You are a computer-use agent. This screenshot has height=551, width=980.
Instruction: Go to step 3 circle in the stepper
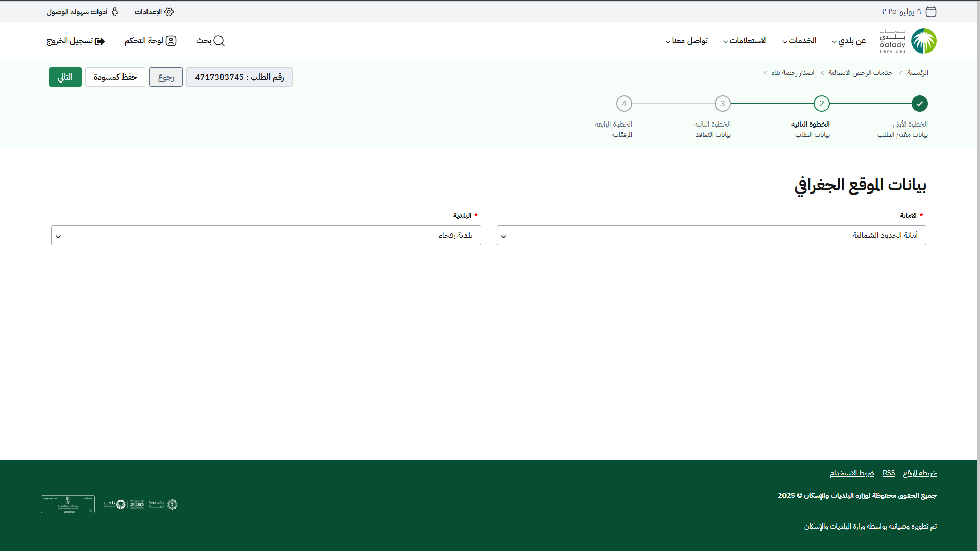point(722,104)
